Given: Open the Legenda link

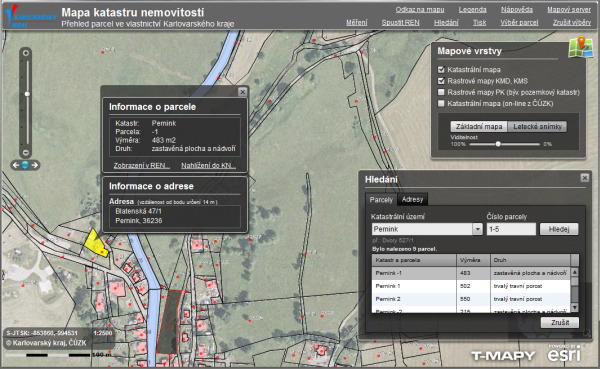Looking at the screenshot, I should pyautogui.click(x=473, y=10).
